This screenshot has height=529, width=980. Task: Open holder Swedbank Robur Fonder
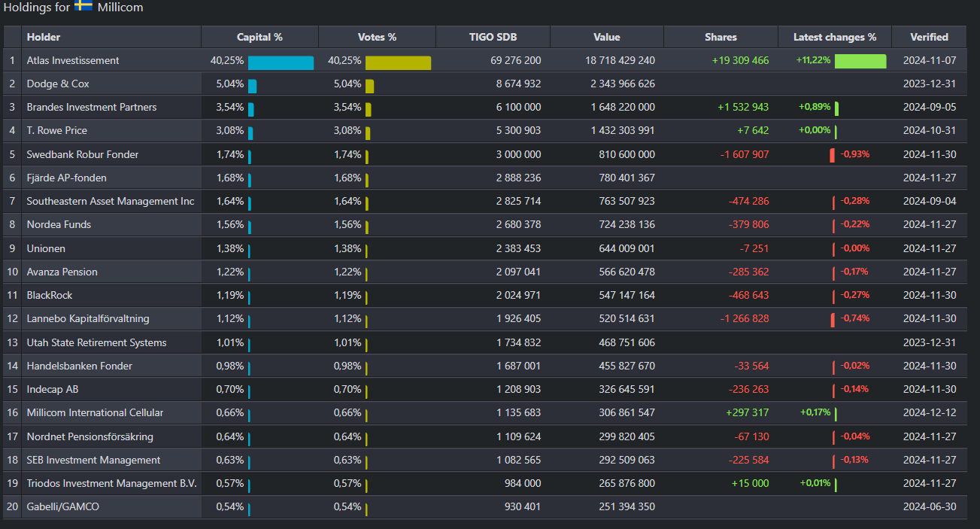click(x=83, y=154)
